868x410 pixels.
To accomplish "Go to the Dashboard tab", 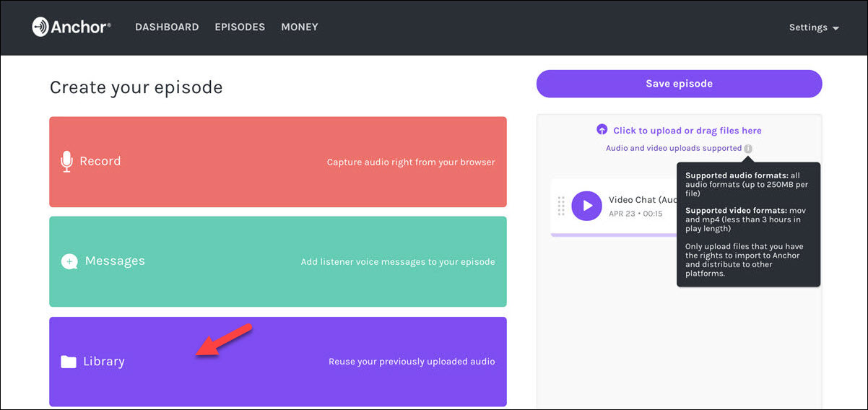I will tap(167, 27).
